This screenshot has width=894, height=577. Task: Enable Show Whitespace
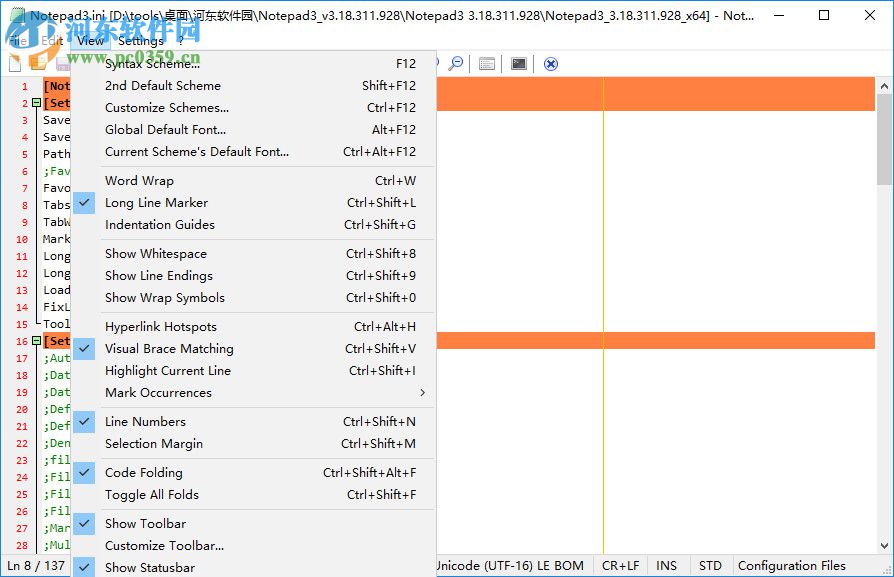(x=254, y=253)
